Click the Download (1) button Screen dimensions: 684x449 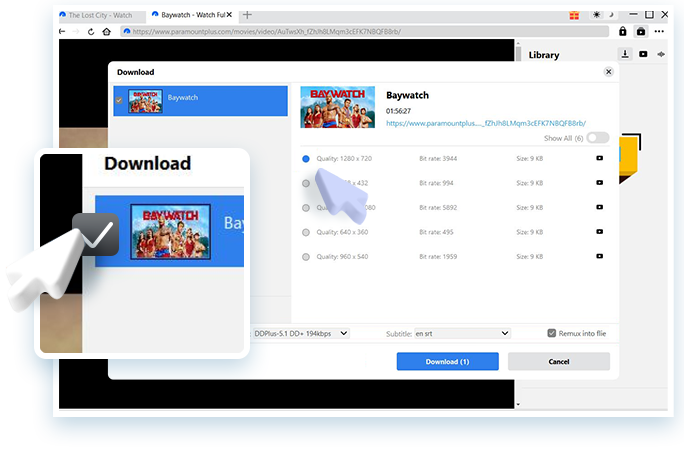pyautogui.click(x=448, y=362)
